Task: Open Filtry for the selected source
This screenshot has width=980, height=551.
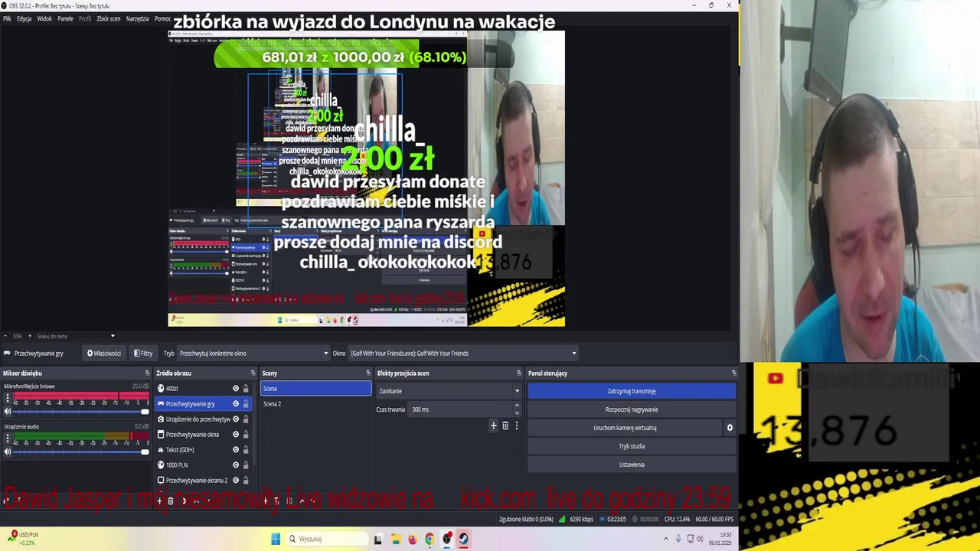Action: pos(143,354)
